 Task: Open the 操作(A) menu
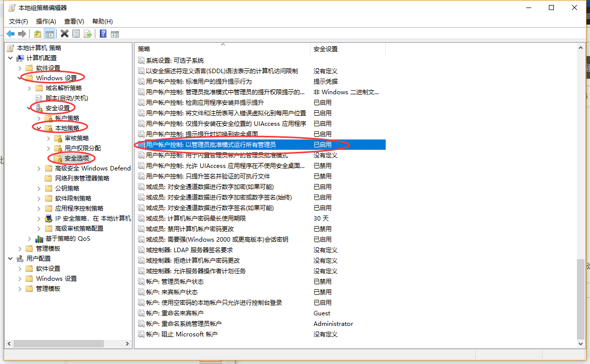[x=46, y=22]
